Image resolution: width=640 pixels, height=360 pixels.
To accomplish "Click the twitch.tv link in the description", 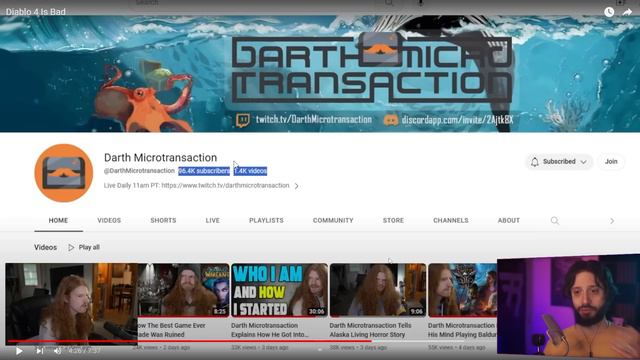I will click(225, 185).
